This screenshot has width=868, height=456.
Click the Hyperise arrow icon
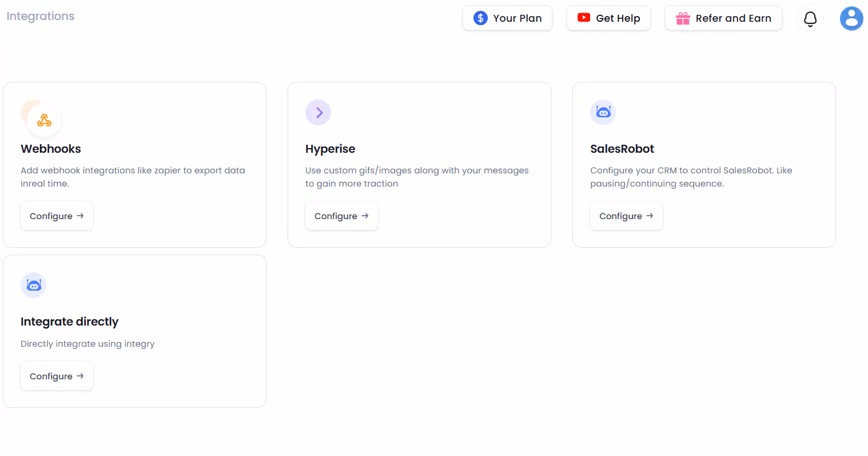pyautogui.click(x=318, y=112)
